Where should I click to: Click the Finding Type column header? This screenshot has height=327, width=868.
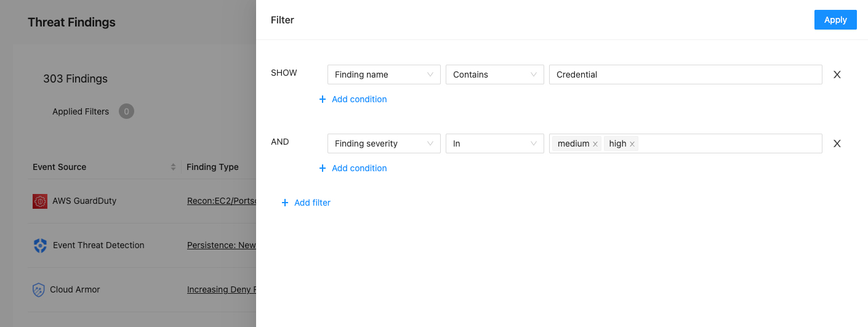[x=212, y=167]
